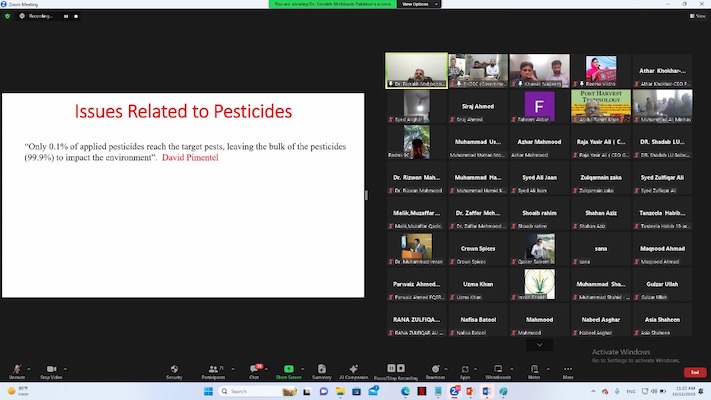This screenshot has width=711, height=400.
Task: Open the AI Companion
Action: click(354, 371)
